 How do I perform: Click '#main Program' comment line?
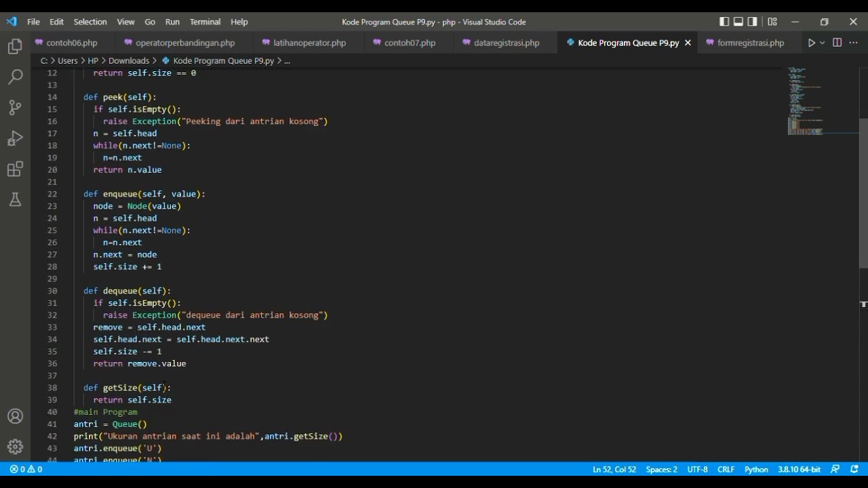(x=106, y=412)
